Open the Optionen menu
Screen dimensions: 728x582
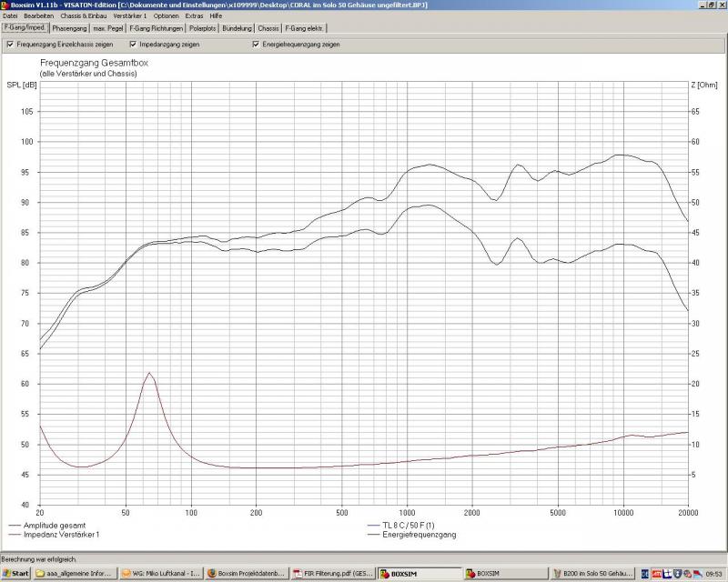coord(166,15)
